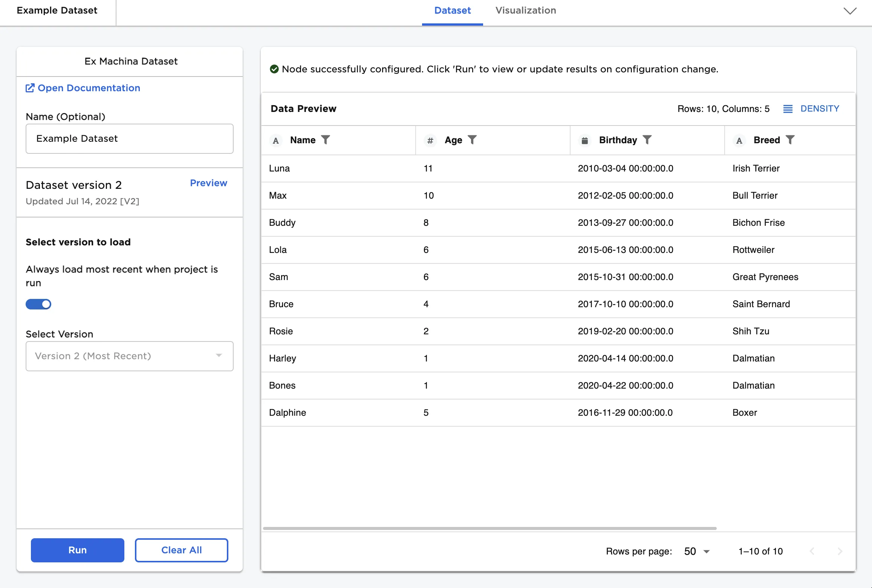Screen dimensions: 872x588
Task: Open the Rows per page dropdown
Action: pos(696,551)
